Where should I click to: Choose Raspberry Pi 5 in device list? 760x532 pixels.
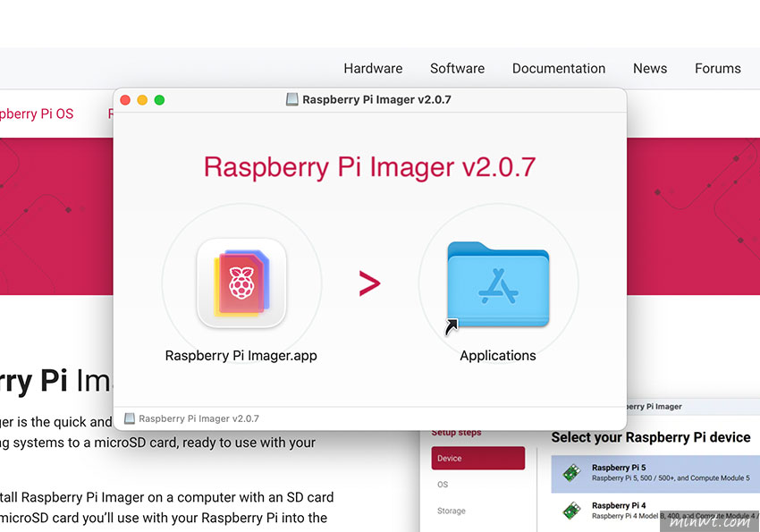click(x=655, y=474)
